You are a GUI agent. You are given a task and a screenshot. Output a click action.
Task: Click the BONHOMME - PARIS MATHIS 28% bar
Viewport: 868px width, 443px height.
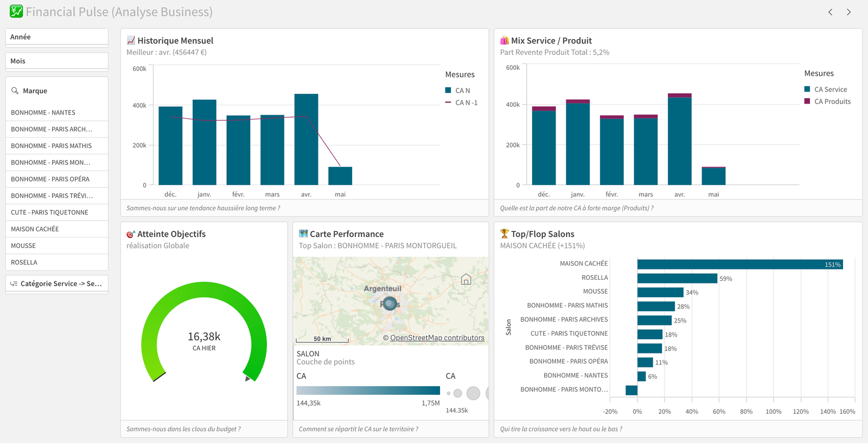pos(656,306)
